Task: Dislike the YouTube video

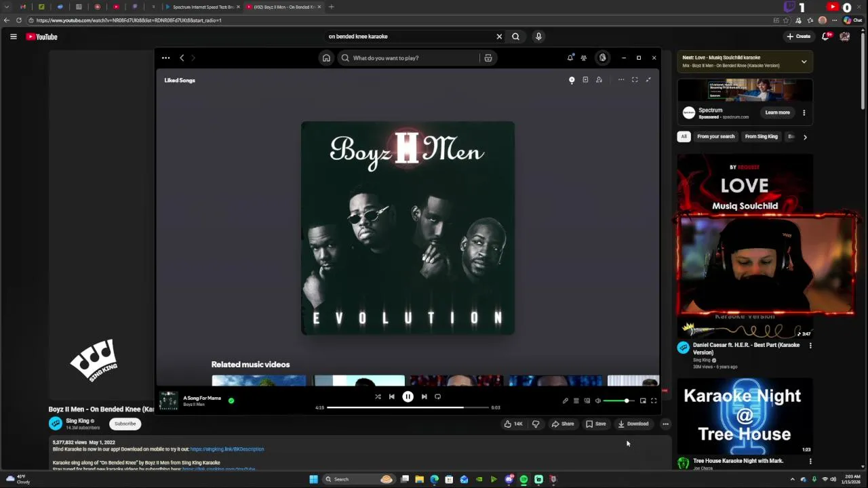Action: (x=536, y=424)
